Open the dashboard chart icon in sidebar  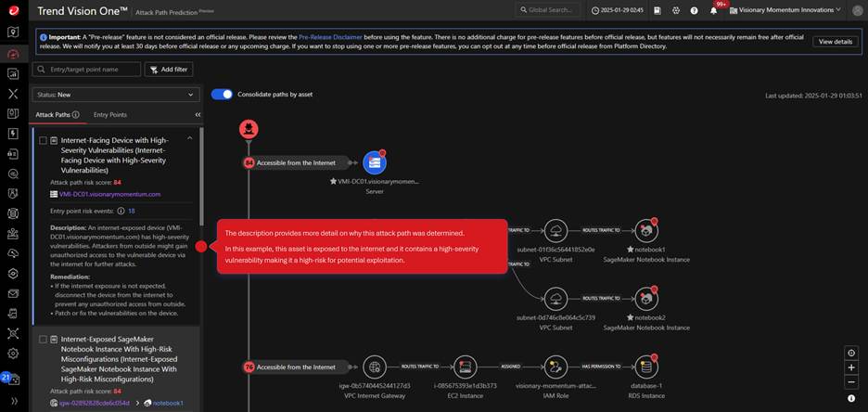coord(14,73)
